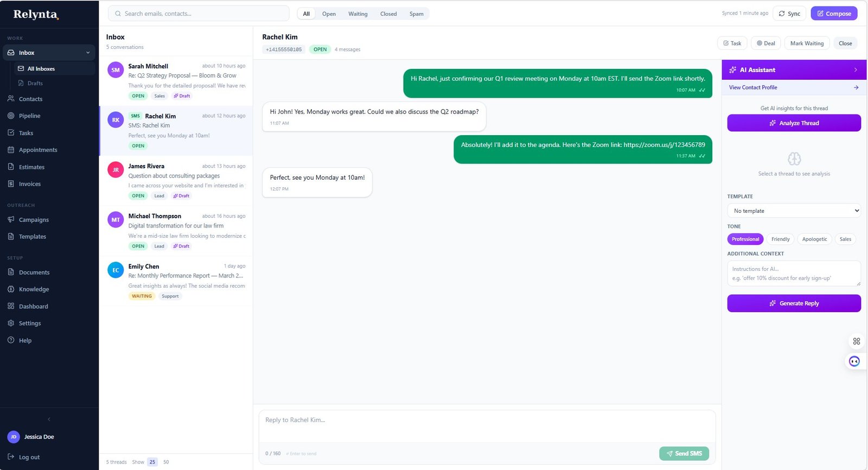Switch to the Waiting filter tab
The height and width of the screenshot is (470, 868).
click(x=358, y=14)
